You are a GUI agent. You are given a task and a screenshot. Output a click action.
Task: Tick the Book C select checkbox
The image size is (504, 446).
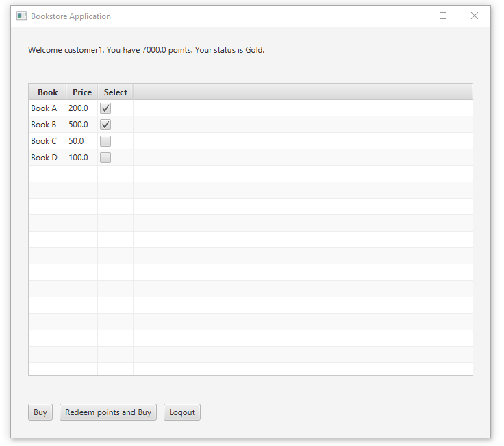(105, 141)
